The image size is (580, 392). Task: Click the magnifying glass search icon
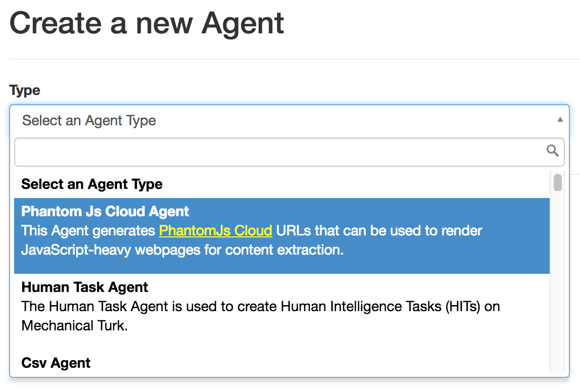553,151
